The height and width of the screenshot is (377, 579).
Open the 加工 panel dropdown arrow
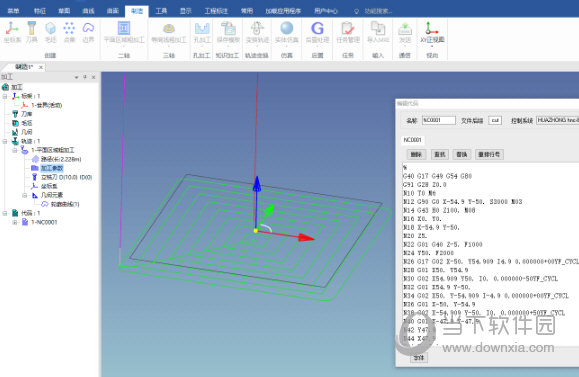point(76,77)
